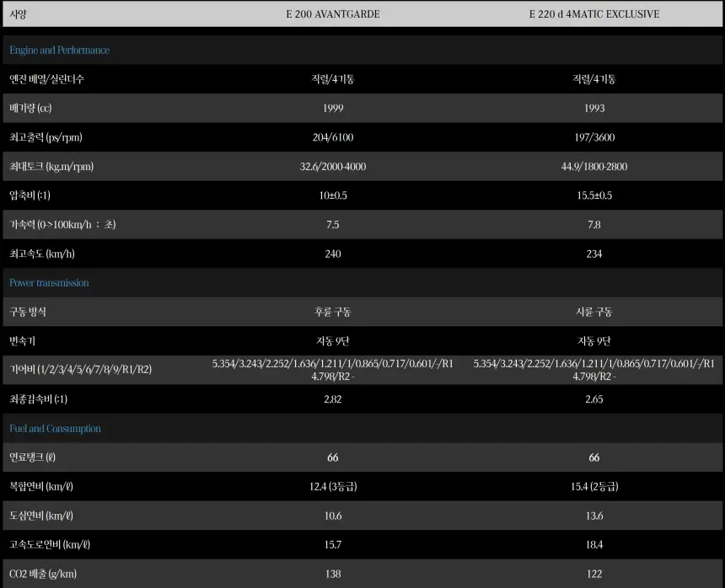
Task: Click the highway fuel economy 18.4
Action: coord(594,544)
